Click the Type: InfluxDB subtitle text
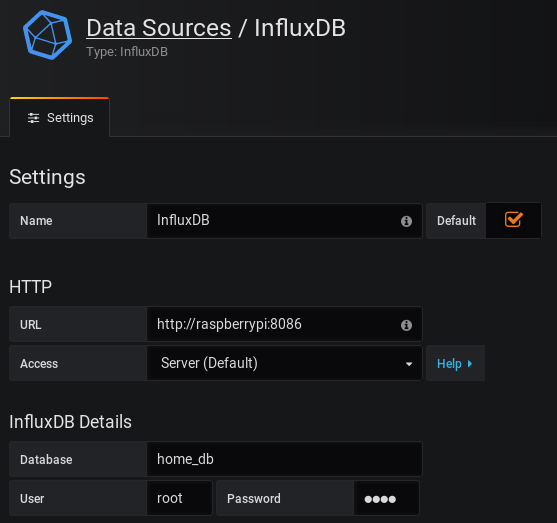Screen dimensions: 557x523 [x=127, y=52]
